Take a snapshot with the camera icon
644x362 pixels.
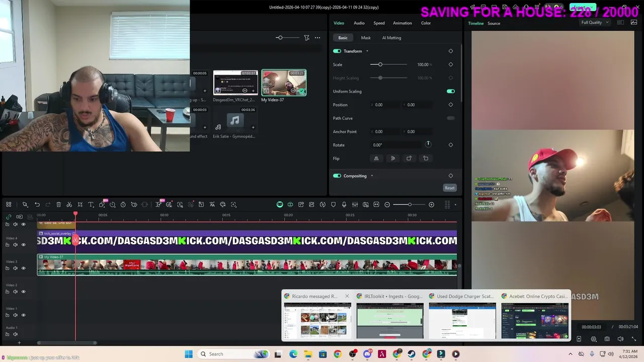click(x=607, y=339)
